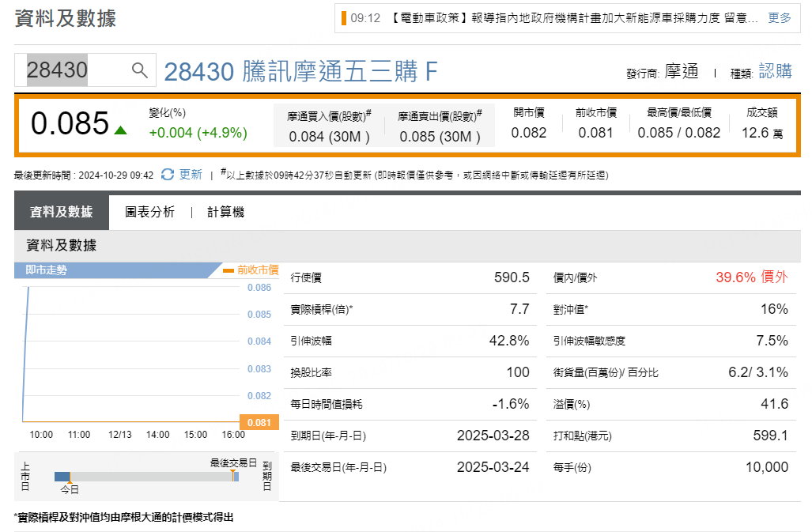Select the 每日時間值損耗 value -1.6%
Screen dimensions: 812x532
click(511, 404)
